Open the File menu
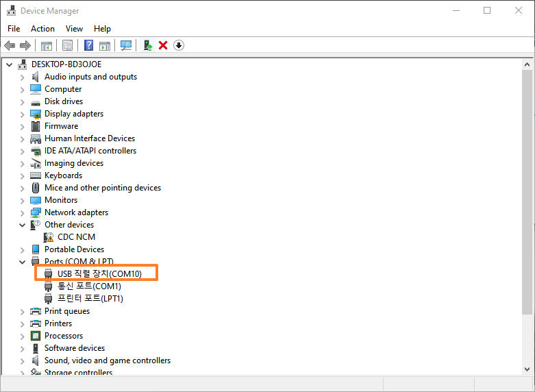The image size is (535, 392). 14,29
